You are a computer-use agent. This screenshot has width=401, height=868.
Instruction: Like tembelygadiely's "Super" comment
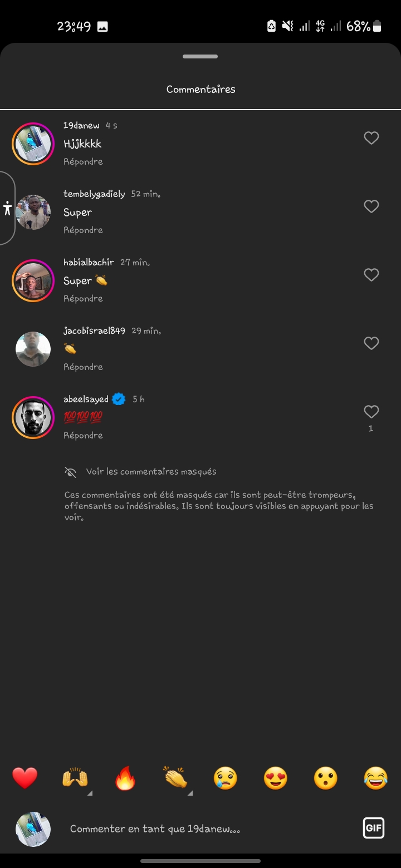click(x=371, y=206)
